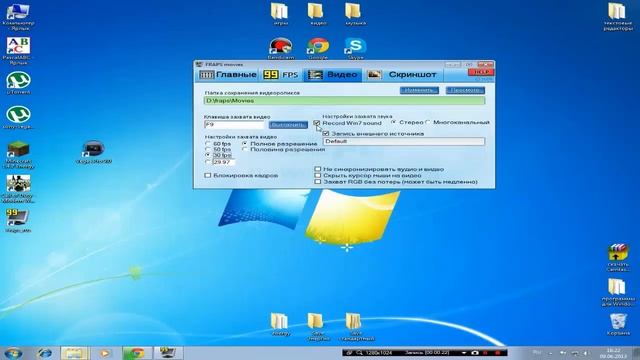640x360 pixels.
Task: Open the программы для Windows folder
Action: click(x=618, y=292)
